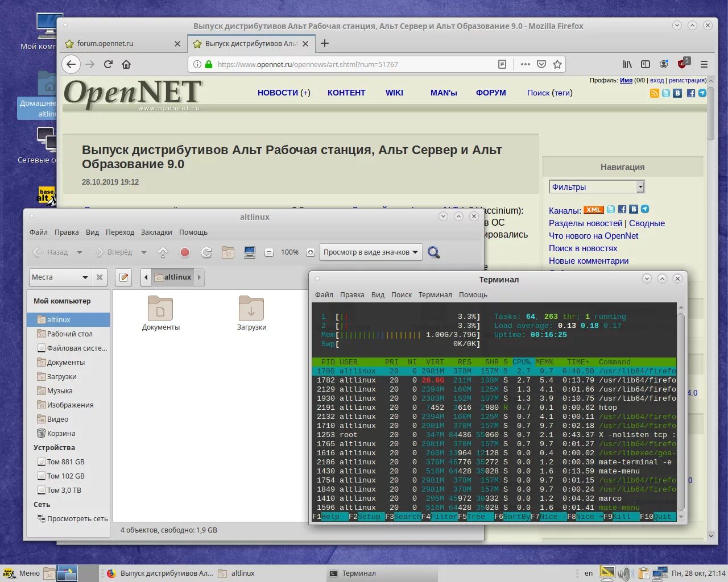Image resolution: width=728 pixels, height=582 pixels.
Task: Open 'Закладки' menu in file manager
Action: pyautogui.click(x=156, y=232)
